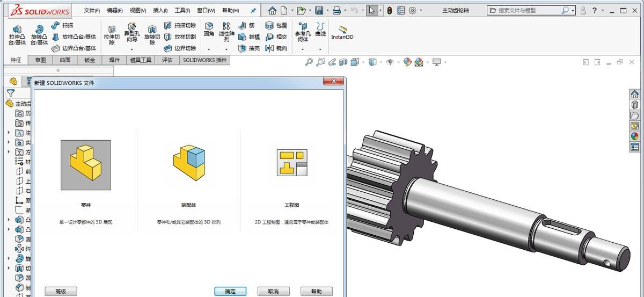Click the Revolved Boss/Base (旋转凸台/基体) tool
644x297 pixels.
point(39,35)
